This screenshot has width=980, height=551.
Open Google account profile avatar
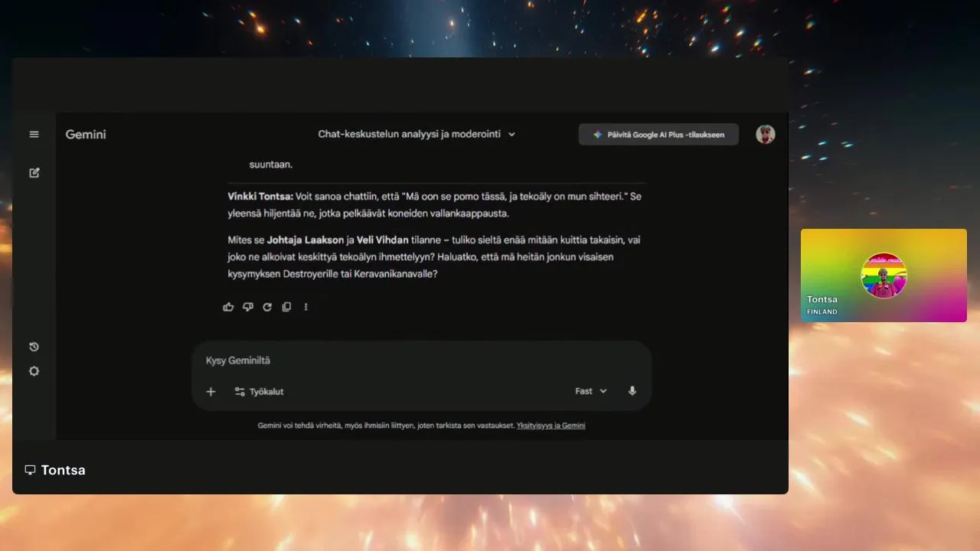(x=765, y=134)
